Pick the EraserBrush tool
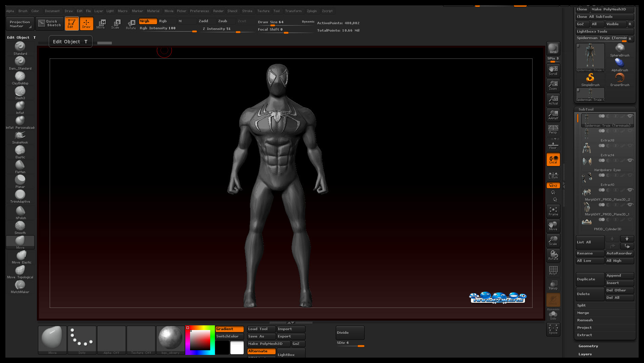Viewport: 644px width, 363px height. [x=620, y=80]
